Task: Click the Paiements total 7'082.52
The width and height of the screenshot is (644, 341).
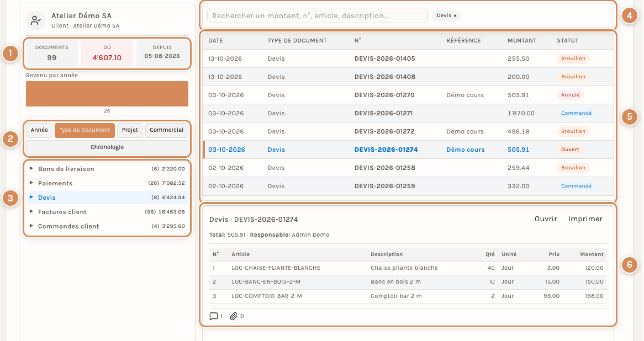Action: coord(173,183)
